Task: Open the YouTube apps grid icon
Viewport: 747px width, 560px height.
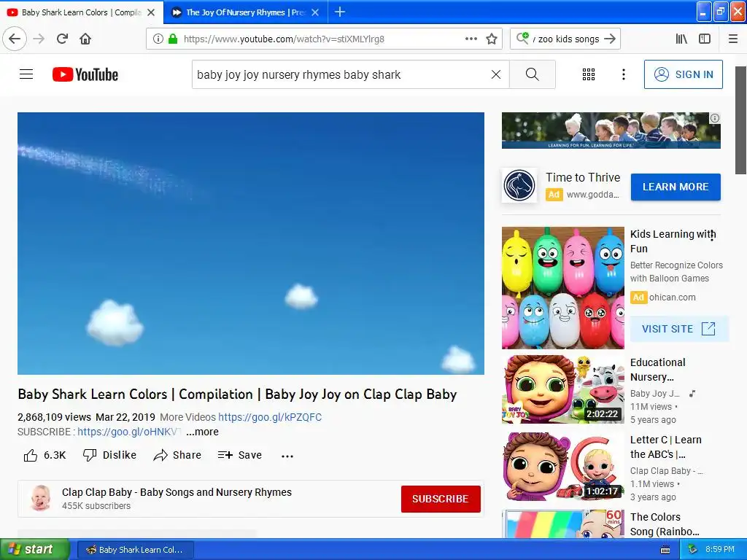Action: tap(589, 74)
